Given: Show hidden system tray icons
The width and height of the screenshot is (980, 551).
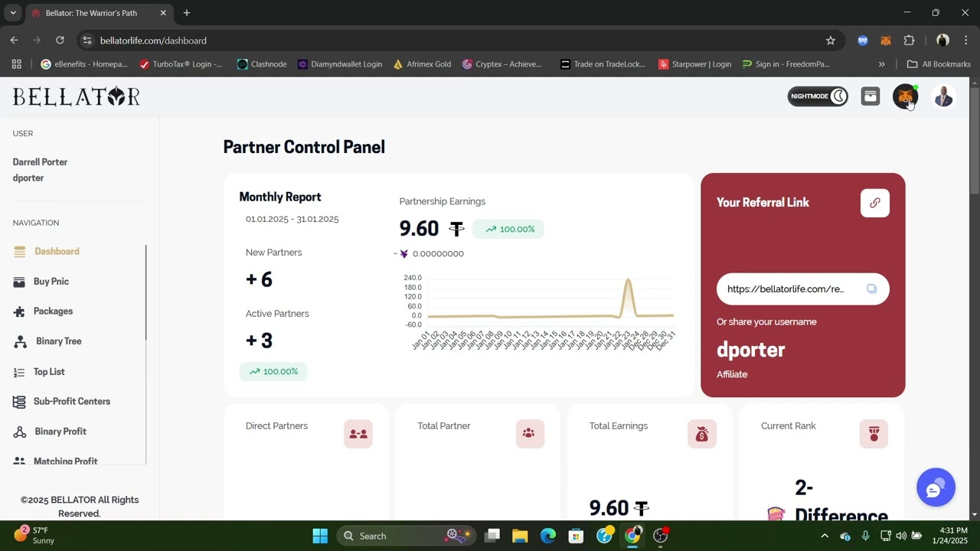Looking at the screenshot, I should [x=825, y=536].
